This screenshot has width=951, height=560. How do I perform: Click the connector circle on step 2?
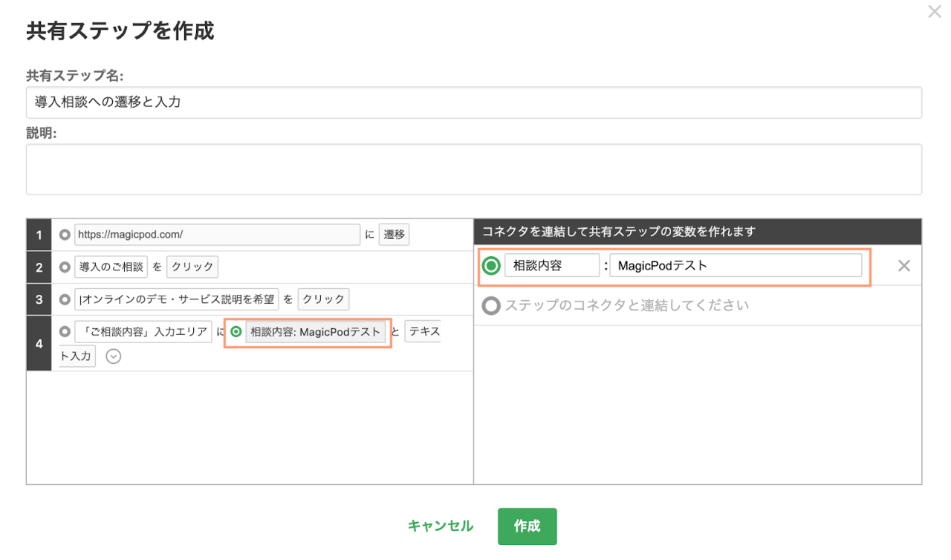click(x=65, y=267)
